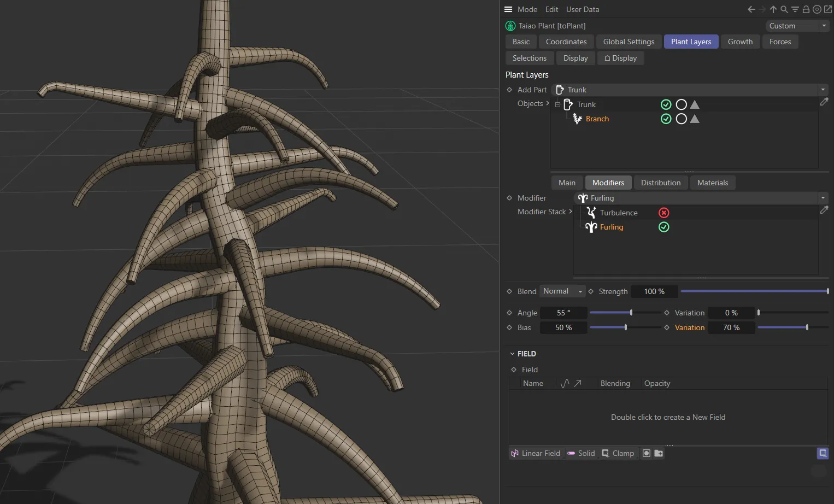Disable the Furling modifier via its green check
Image resolution: width=834 pixels, height=504 pixels.
663,227
